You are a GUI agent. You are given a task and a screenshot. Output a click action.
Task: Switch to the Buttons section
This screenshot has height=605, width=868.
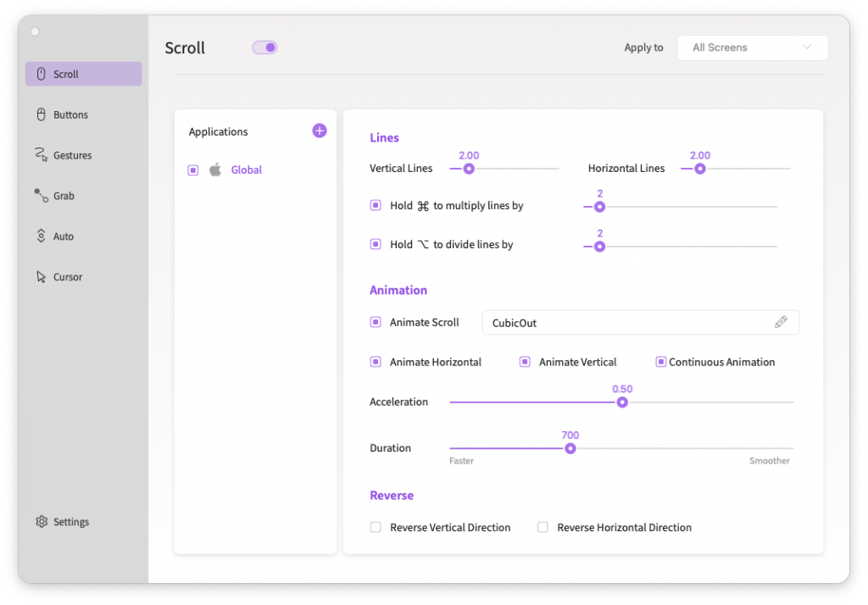[84, 114]
